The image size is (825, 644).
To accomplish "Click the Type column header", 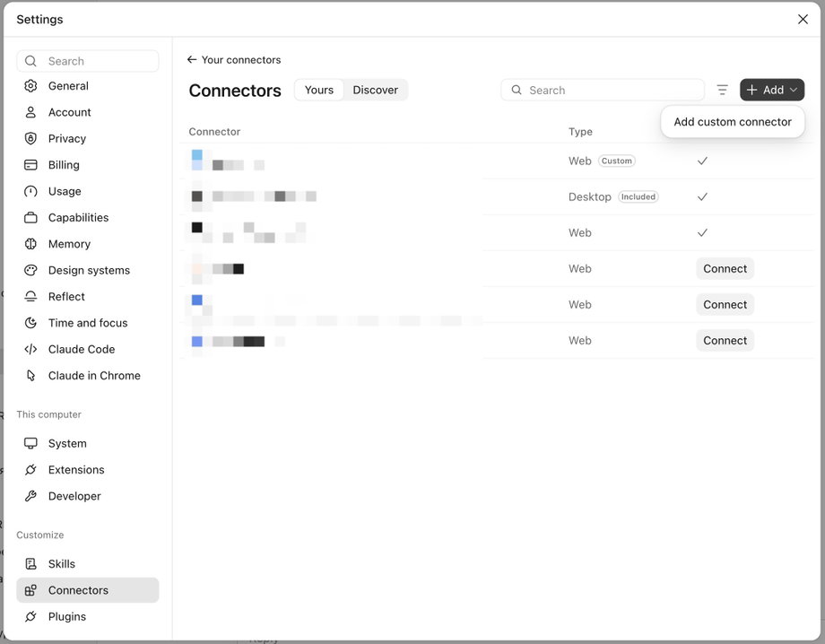I will [580, 132].
